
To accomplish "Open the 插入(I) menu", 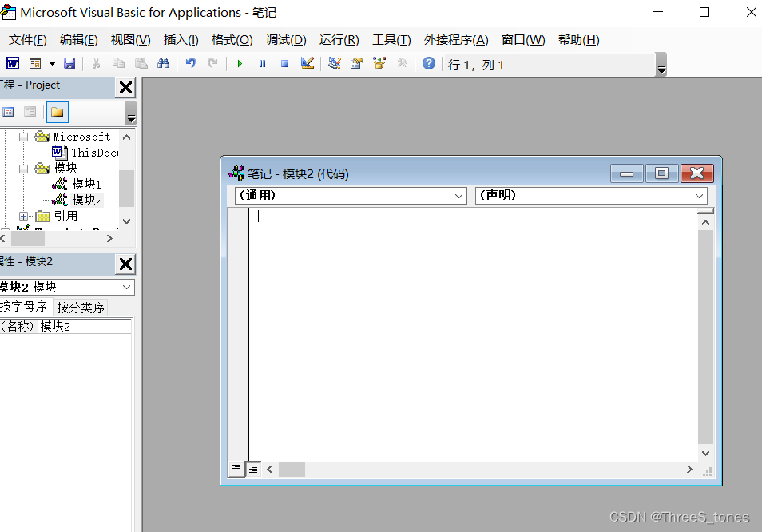I will [x=181, y=40].
